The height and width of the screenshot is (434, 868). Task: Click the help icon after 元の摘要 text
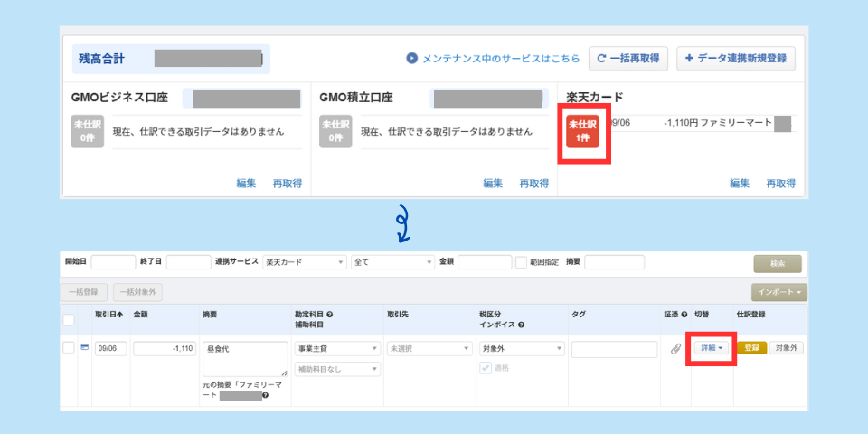265,395
